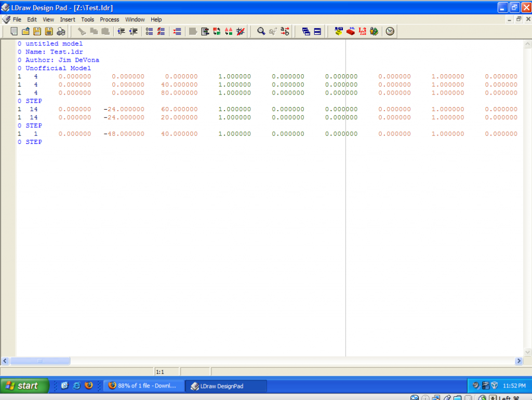
Task: Open the Insert menu
Action: tap(68, 19)
